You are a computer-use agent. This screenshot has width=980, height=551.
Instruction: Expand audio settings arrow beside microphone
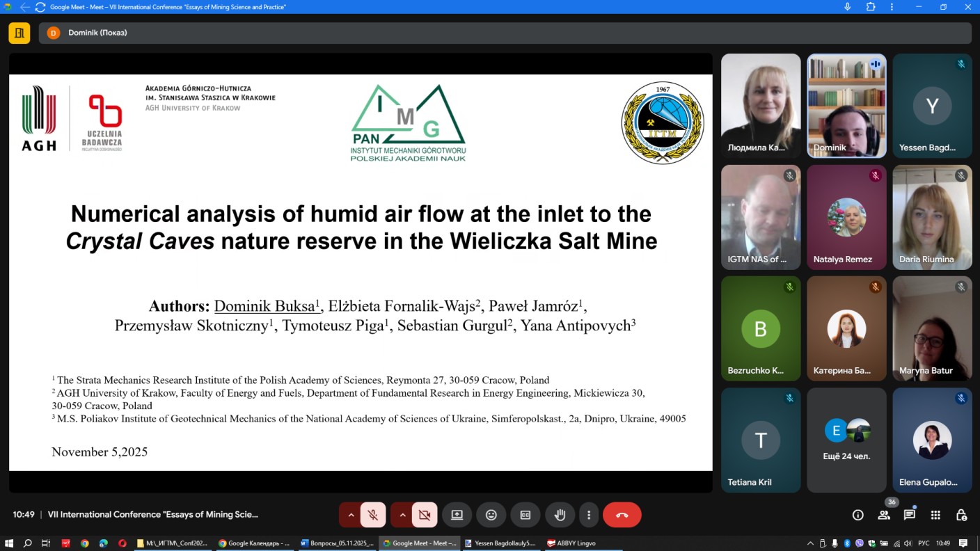351,515
